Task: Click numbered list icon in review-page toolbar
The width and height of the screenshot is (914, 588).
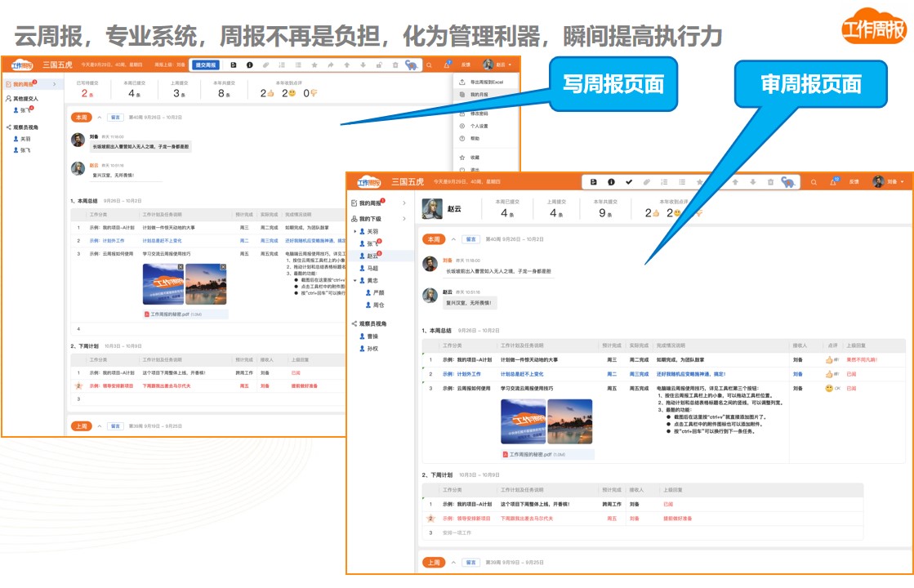Action: tap(664, 182)
